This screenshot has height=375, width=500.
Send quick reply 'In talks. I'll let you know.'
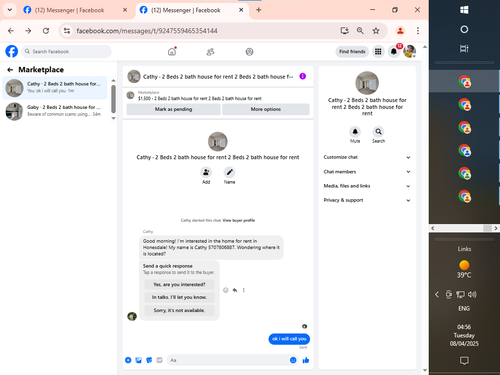[179, 297]
